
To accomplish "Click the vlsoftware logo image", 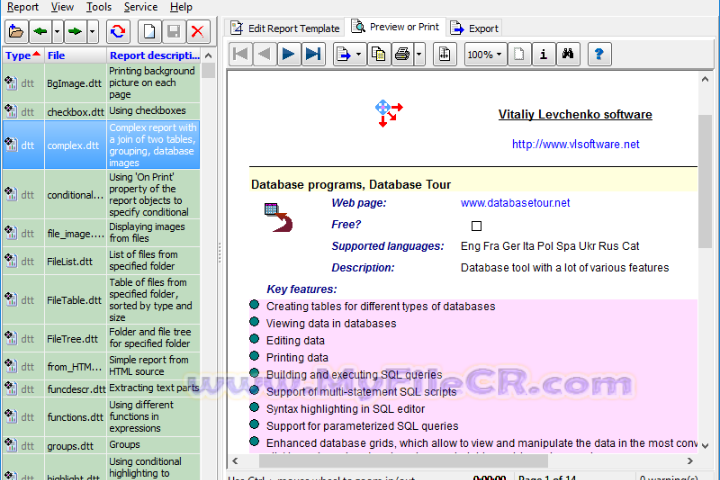I will pos(388,113).
